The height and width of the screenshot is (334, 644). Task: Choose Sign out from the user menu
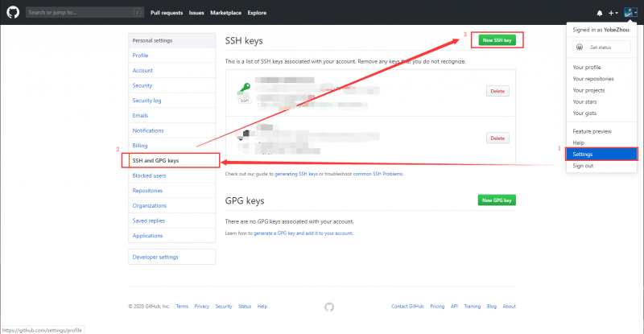tap(601, 166)
